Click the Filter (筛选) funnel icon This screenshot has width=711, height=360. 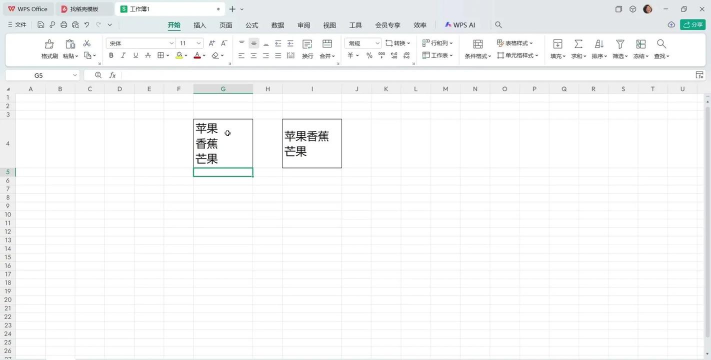[x=620, y=44]
